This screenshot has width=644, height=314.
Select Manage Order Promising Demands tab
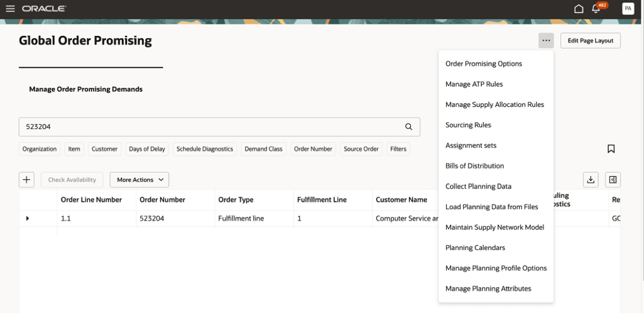coord(86,89)
